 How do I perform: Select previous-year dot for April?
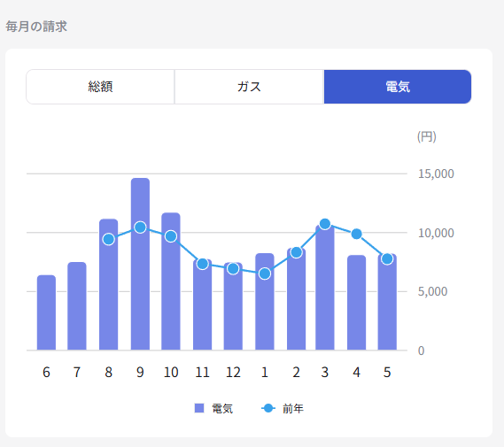click(x=356, y=234)
